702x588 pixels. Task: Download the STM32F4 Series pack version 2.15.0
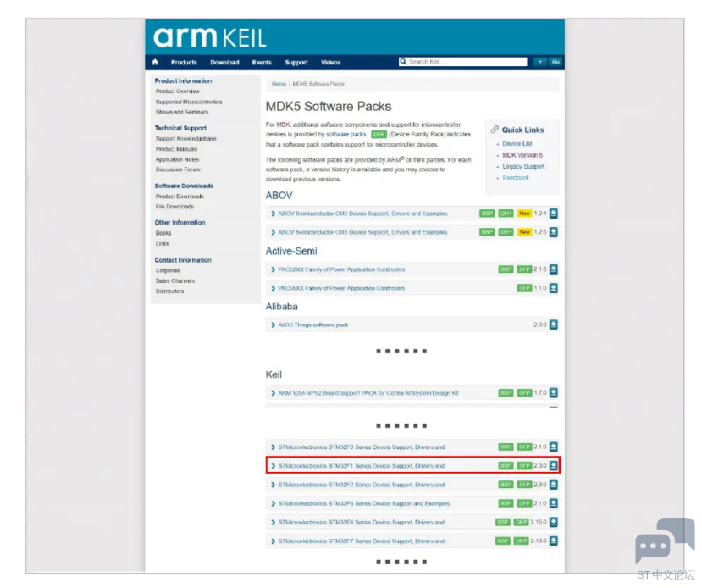[554, 522]
